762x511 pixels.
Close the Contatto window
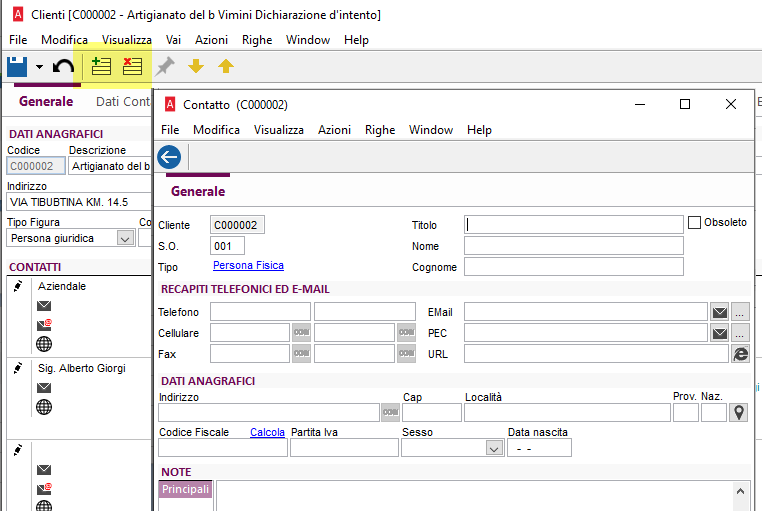(730, 104)
